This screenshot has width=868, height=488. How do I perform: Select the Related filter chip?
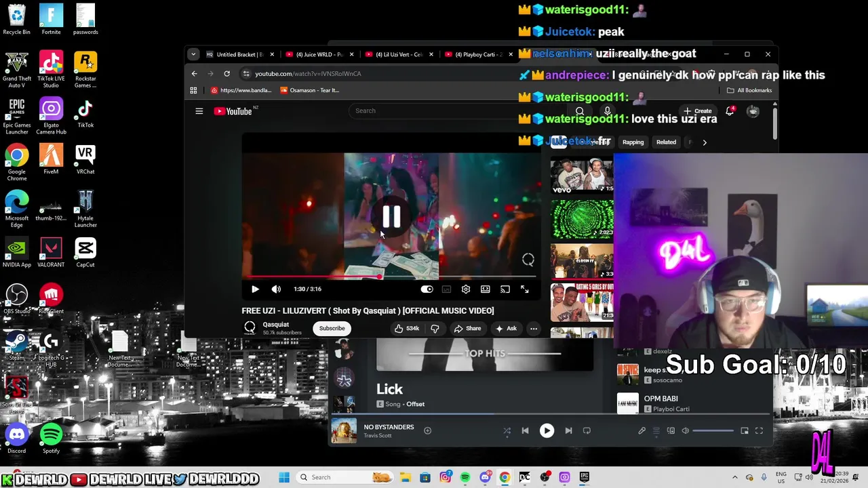point(666,142)
